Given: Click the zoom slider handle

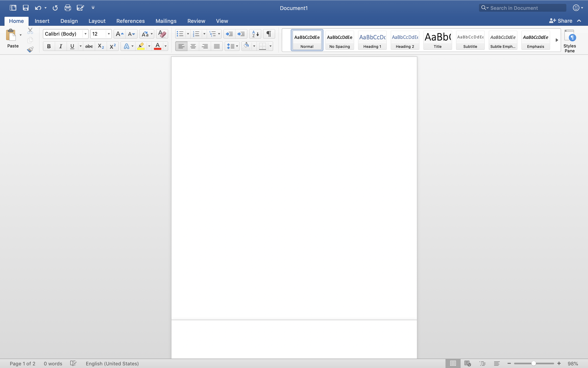Looking at the screenshot, I should (533, 363).
